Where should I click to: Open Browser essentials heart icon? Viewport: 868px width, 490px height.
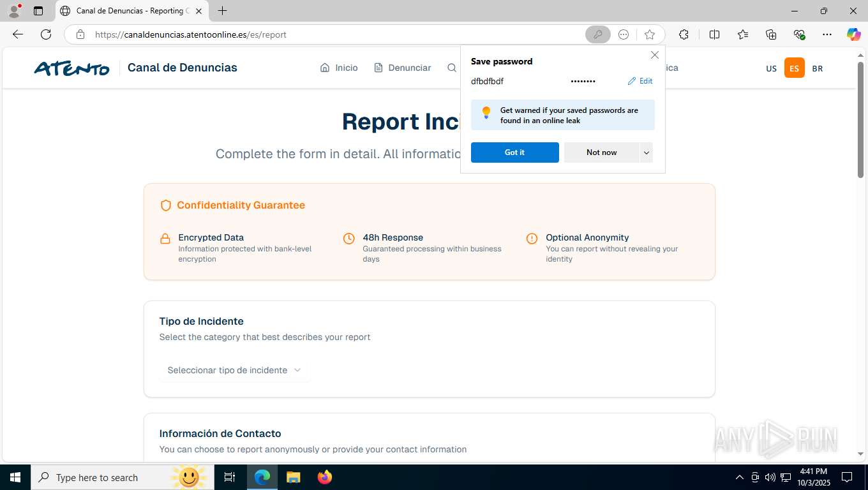[799, 34]
